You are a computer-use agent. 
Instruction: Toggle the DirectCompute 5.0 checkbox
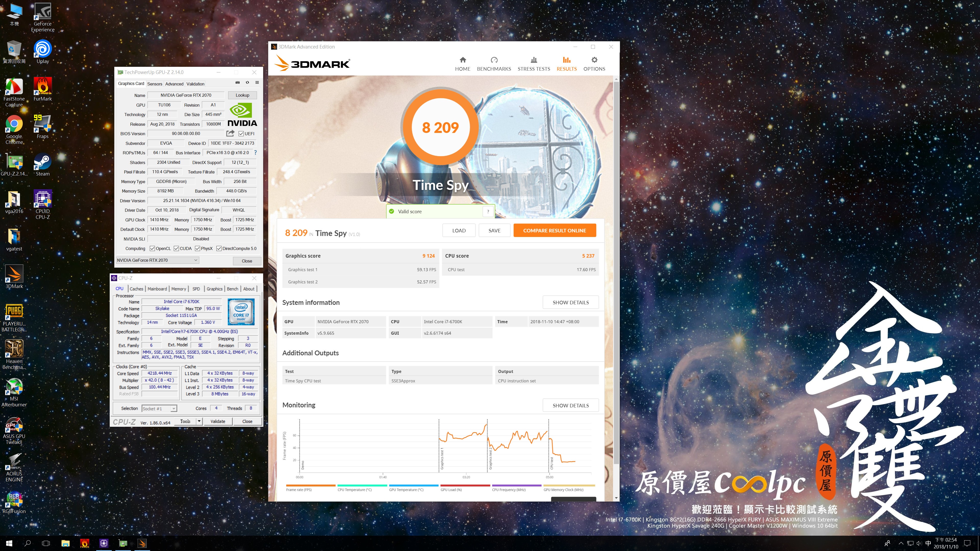coord(219,249)
